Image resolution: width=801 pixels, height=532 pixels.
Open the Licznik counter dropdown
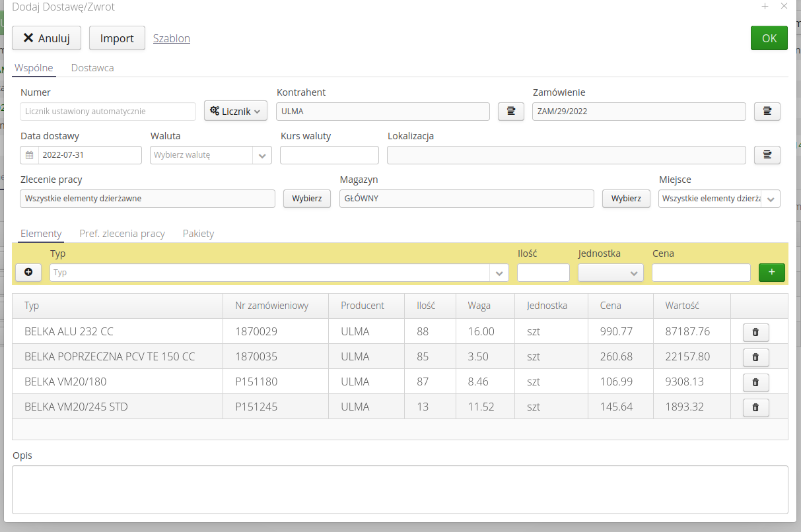click(235, 111)
